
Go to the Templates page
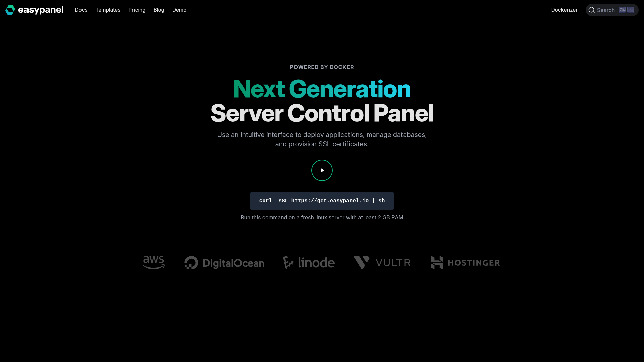(x=108, y=10)
